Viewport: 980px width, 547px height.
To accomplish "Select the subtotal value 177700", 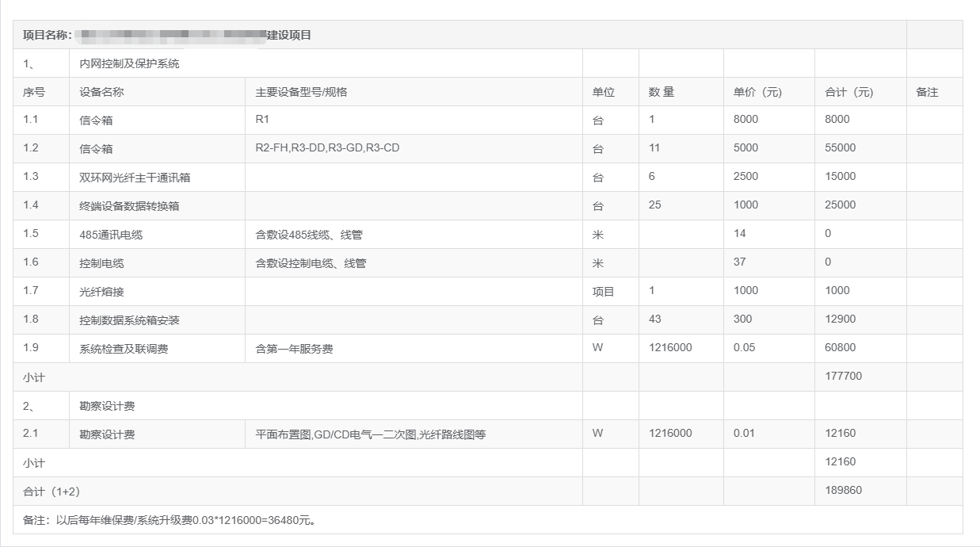I will 843,377.
